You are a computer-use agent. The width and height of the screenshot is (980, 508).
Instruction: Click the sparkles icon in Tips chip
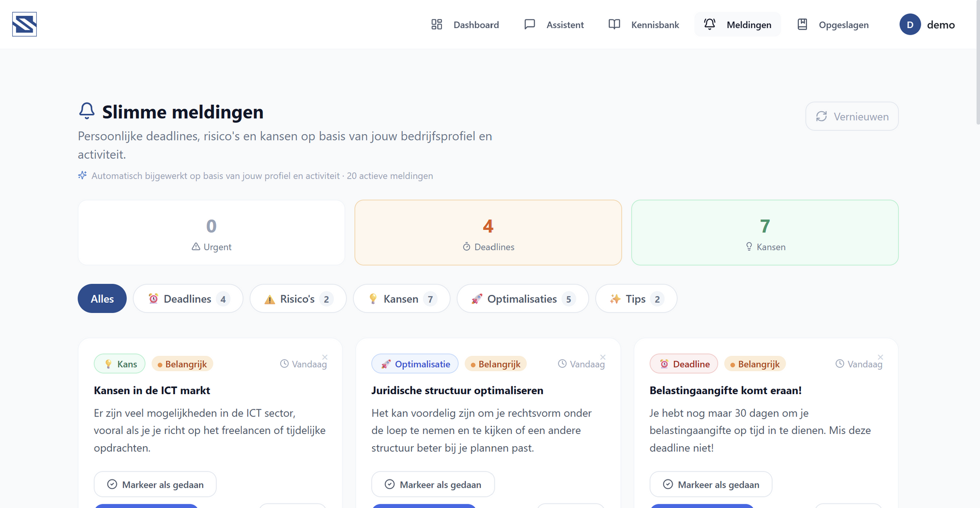(615, 299)
